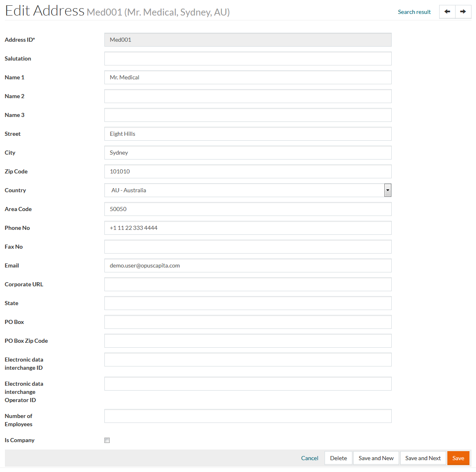
Task: Click the Name 1 field
Action: click(248, 77)
